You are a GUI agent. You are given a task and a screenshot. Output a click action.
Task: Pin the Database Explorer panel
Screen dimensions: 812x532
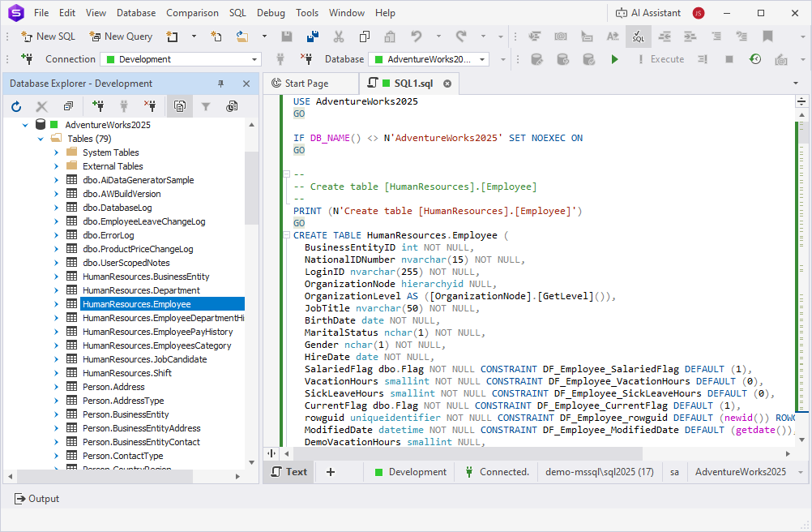click(x=220, y=84)
